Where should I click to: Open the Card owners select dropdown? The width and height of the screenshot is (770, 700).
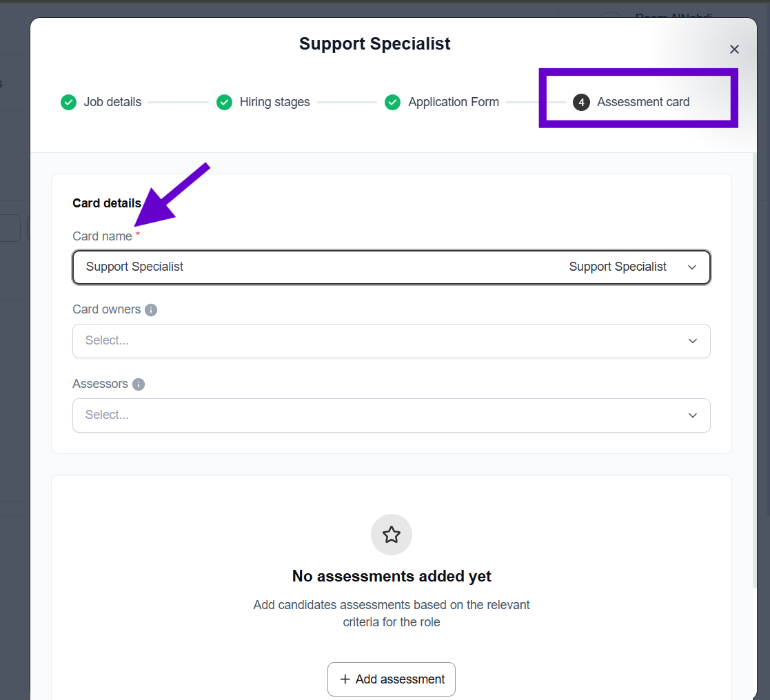point(391,341)
